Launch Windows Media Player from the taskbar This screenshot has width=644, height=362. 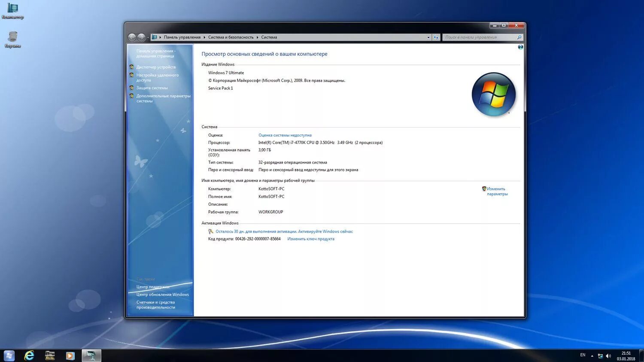[70, 356]
